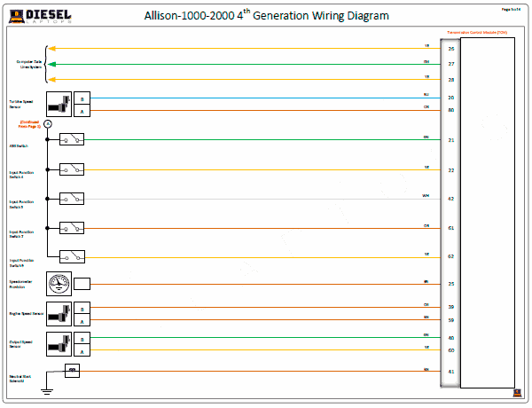532x408 pixels.
Task: Click the diagram title heading
Action: (x=266, y=15)
